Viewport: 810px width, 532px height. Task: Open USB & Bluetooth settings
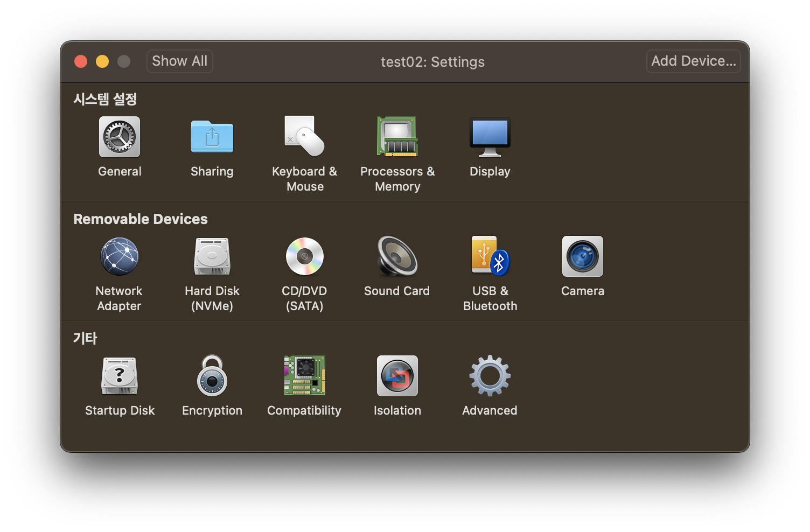[x=490, y=256]
